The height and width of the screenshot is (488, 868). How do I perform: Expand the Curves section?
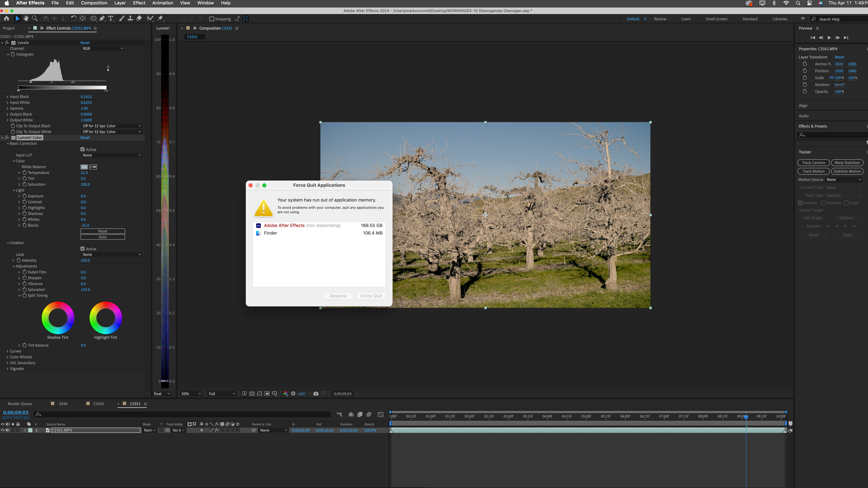[x=7, y=351]
